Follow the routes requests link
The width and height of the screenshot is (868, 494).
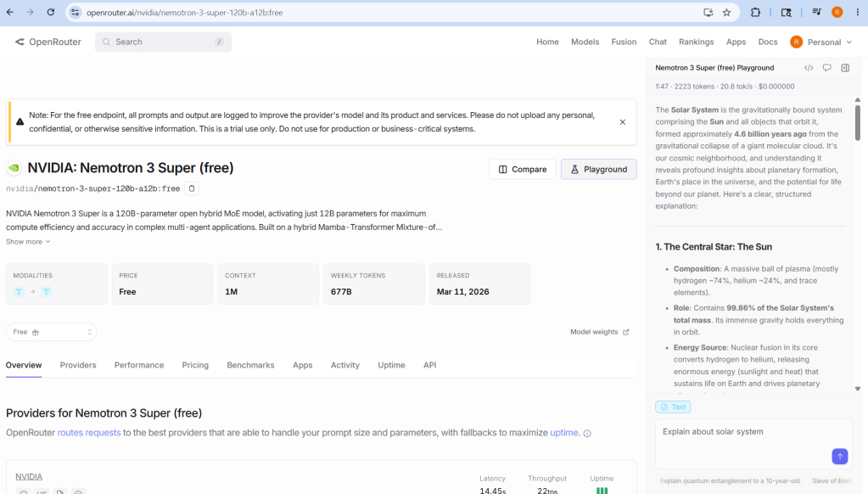click(x=88, y=433)
